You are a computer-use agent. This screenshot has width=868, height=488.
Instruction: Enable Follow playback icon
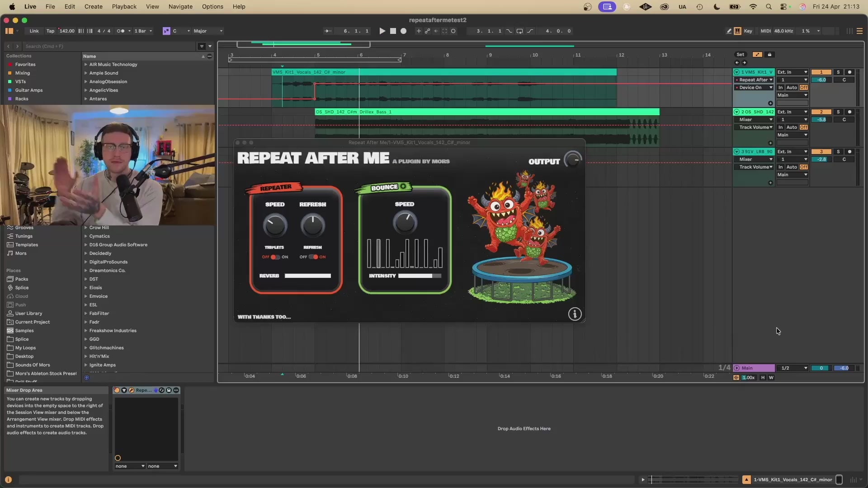(328, 31)
